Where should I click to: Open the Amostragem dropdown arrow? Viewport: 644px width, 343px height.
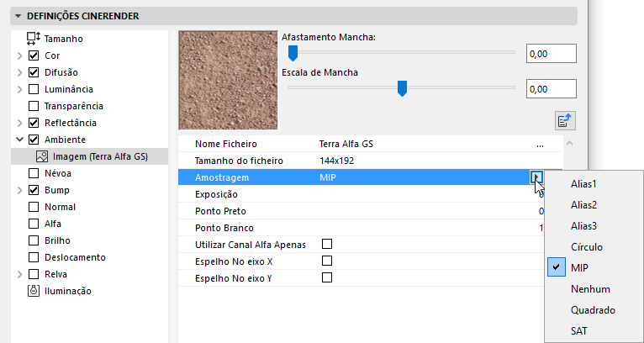coord(536,177)
